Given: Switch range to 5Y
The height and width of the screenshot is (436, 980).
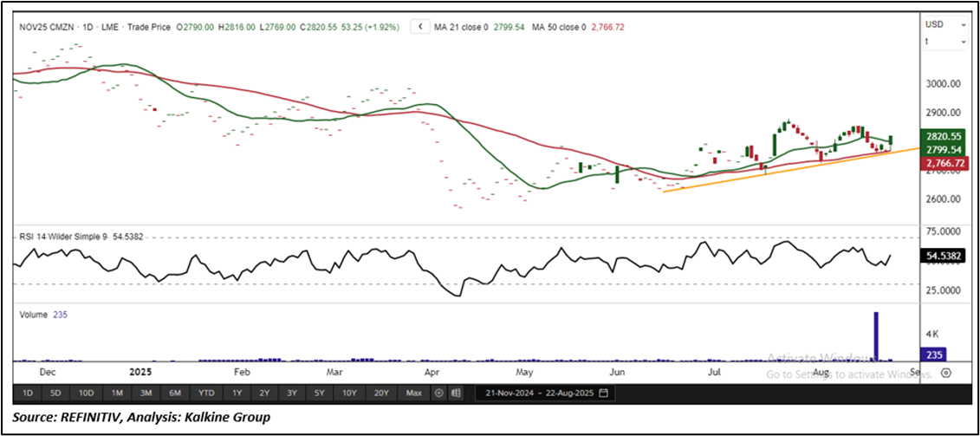Looking at the screenshot, I should (320, 394).
